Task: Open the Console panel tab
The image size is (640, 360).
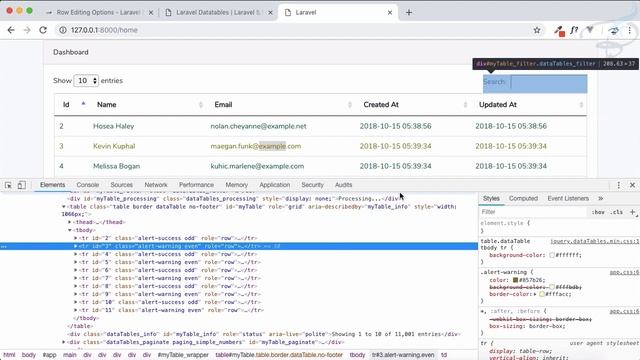Action: click(88, 185)
